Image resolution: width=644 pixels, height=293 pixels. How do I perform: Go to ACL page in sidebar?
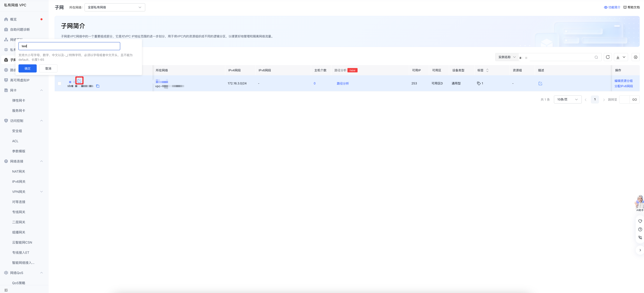click(15, 141)
